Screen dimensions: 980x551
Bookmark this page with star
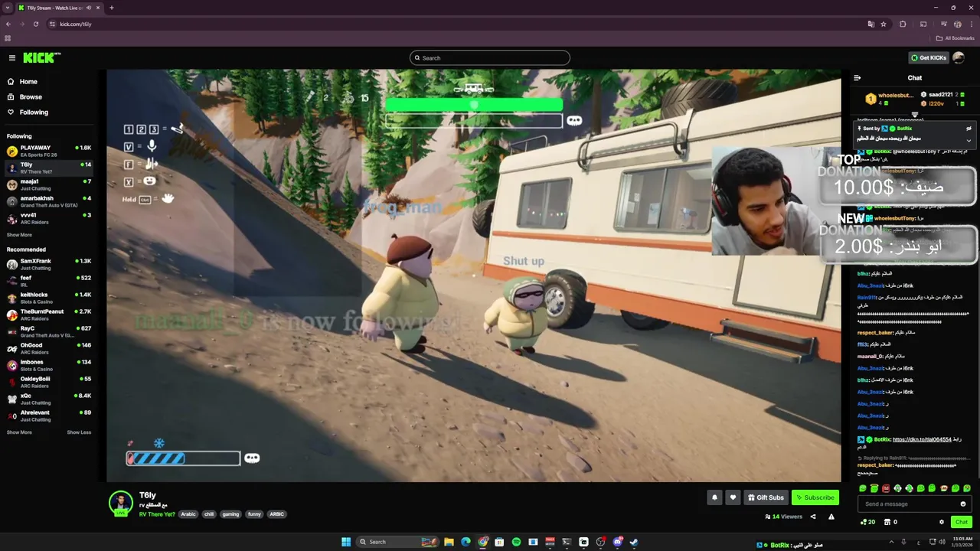point(884,24)
